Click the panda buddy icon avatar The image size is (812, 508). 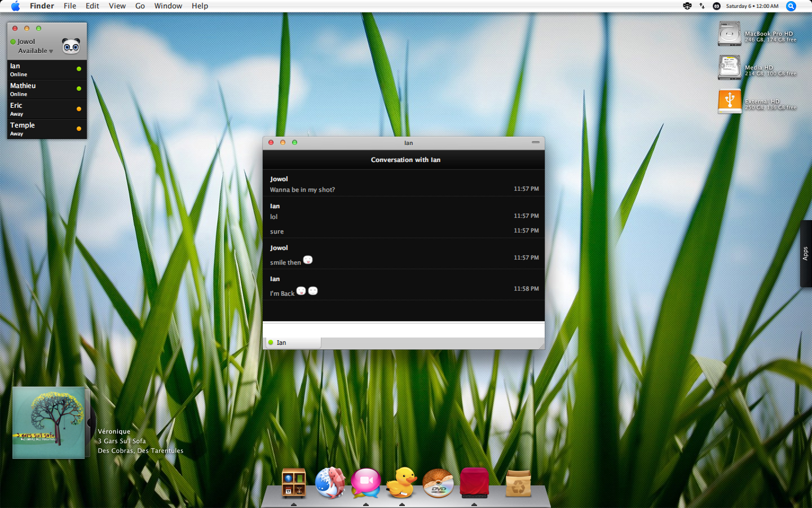tap(71, 46)
